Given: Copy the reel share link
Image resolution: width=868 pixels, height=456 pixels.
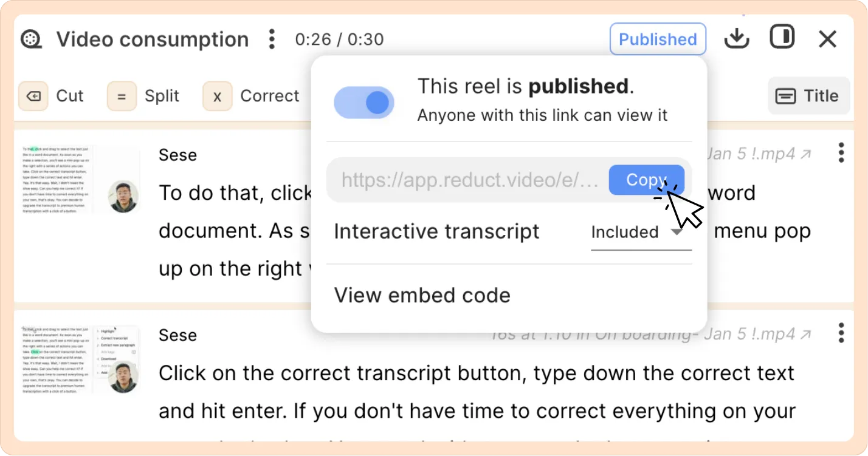Looking at the screenshot, I should click(647, 180).
